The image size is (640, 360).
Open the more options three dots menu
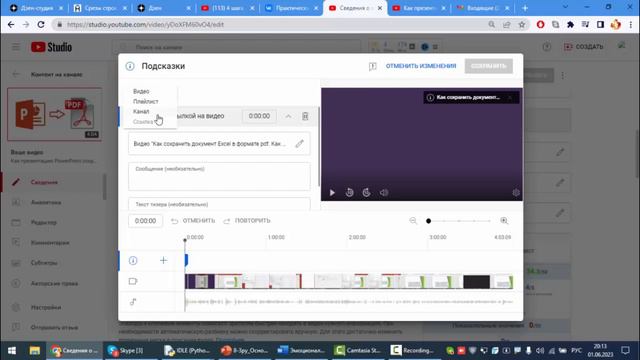[x=562, y=76]
